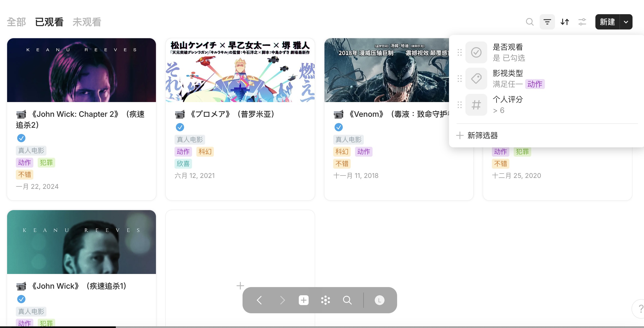Expand dropdown arrow next to 新建 button

(x=626, y=22)
